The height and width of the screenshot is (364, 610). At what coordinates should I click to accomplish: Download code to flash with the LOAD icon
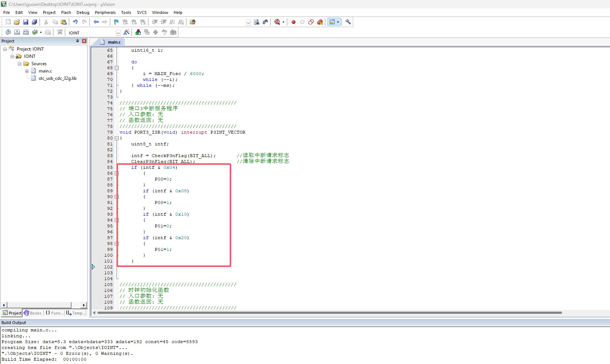point(60,32)
